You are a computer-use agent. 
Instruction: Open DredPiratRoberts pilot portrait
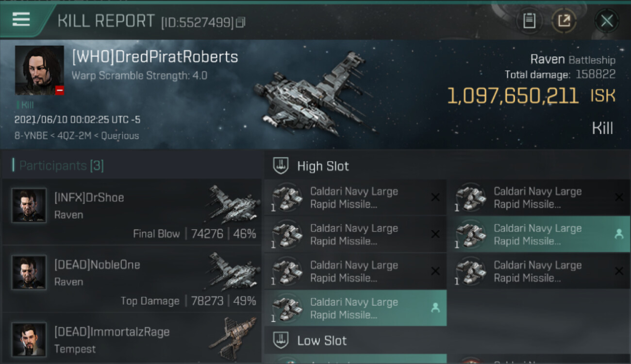click(x=39, y=70)
